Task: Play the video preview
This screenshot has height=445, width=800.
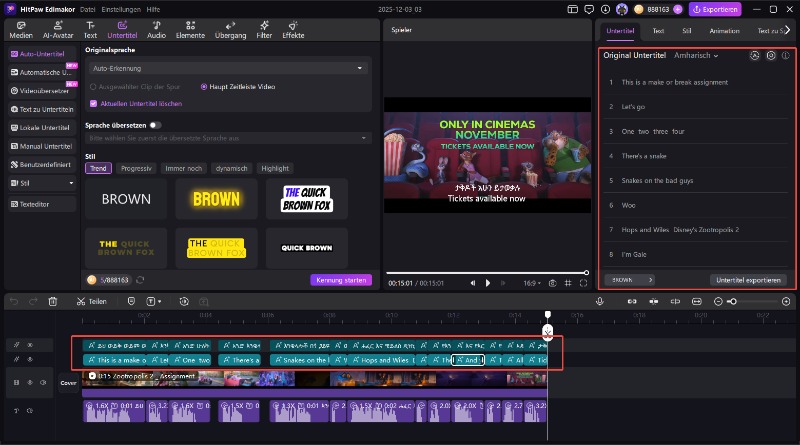Action: point(488,283)
